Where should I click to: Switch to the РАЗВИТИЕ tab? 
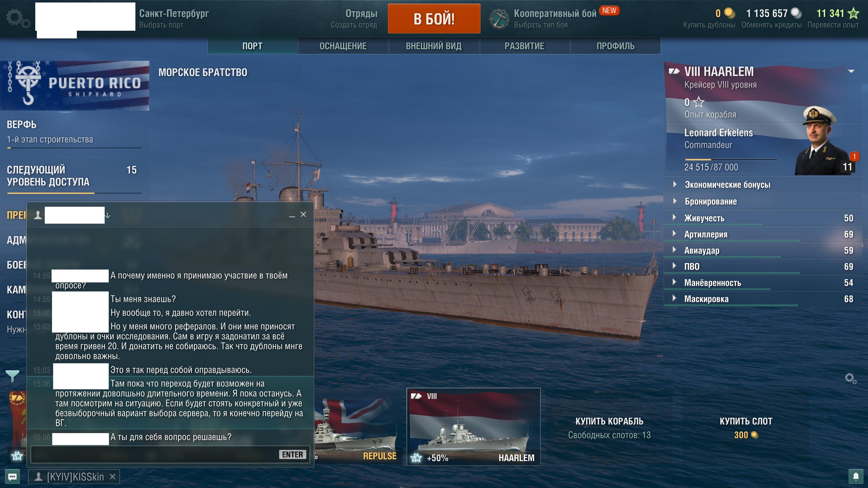tap(524, 46)
